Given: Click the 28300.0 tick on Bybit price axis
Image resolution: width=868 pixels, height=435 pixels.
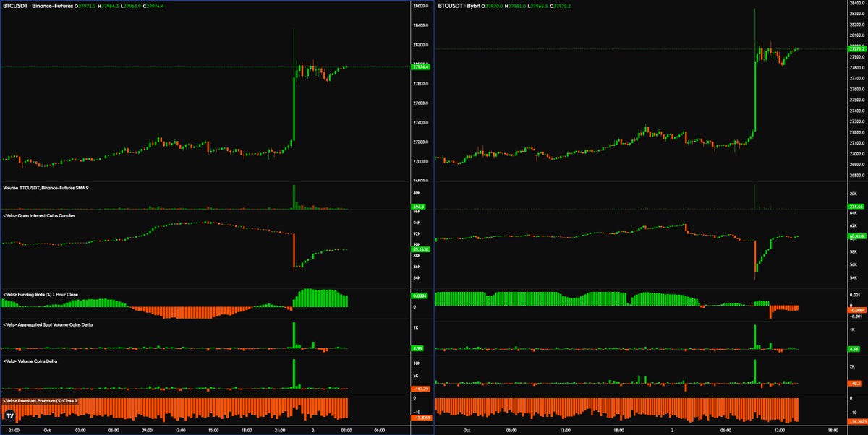Looking at the screenshot, I should pyautogui.click(x=858, y=14).
